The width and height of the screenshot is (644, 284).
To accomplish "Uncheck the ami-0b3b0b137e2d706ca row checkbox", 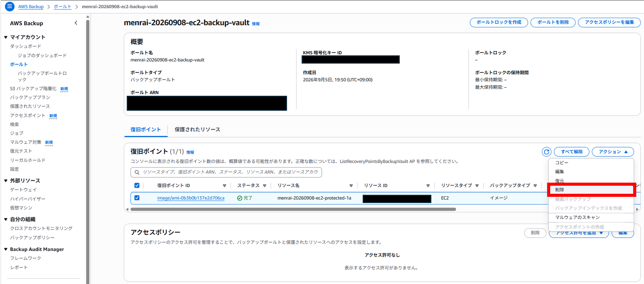I will point(137,198).
